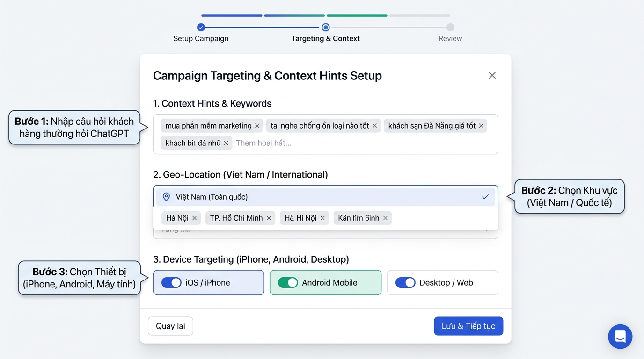Image resolution: width=644 pixels, height=359 pixels.
Task: Go to the completed Setup Campaign step circle
Action: 201,27
